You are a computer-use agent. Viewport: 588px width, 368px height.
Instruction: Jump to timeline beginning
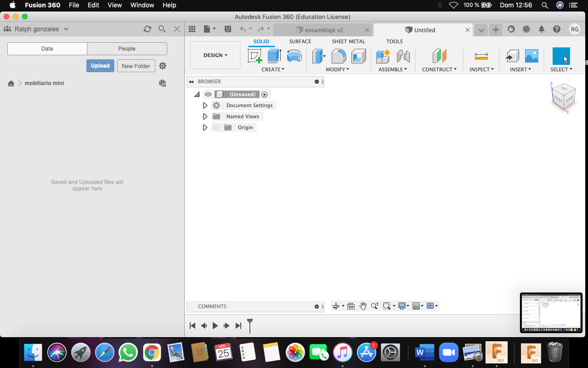pyautogui.click(x=192, y=326)
